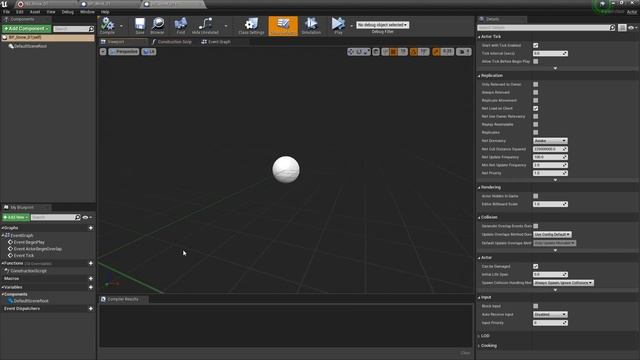The image size is (640, 360).
Task: Open the File menu
Action: point(7,12)
